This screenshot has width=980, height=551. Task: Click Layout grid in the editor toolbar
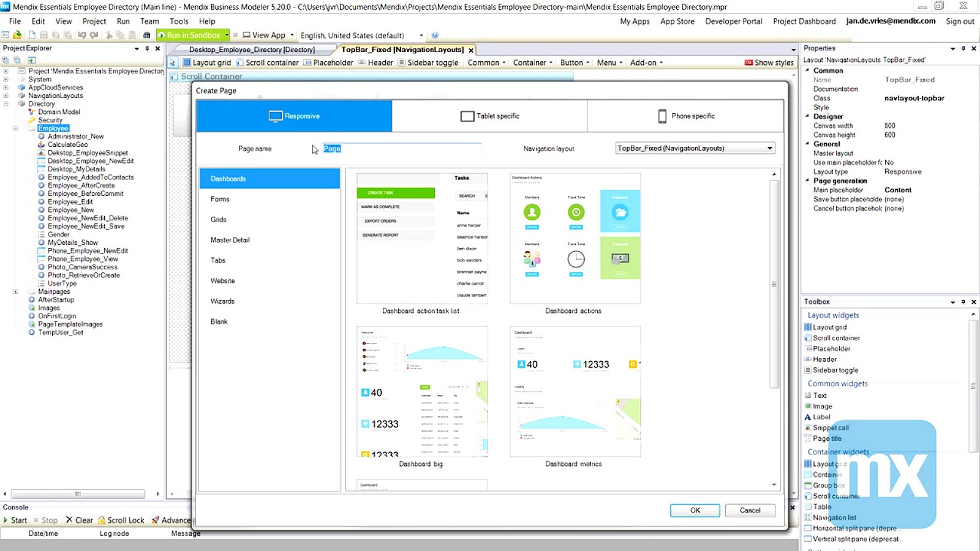tap(207, 62)
